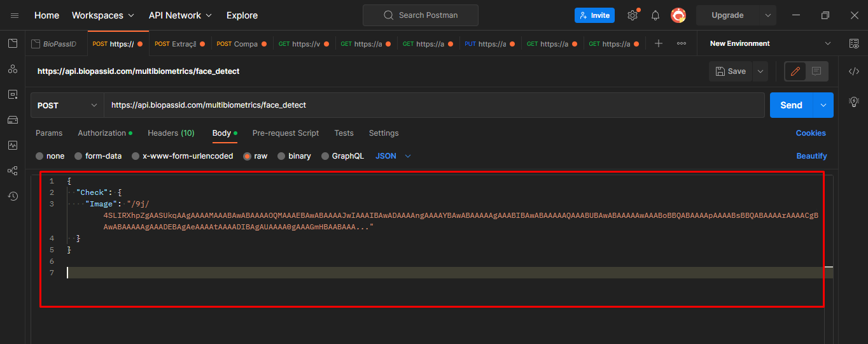868x344 pixels.
Task: Switch to the Tests tab
Action: pyautogui.click(x=344, y=133)
